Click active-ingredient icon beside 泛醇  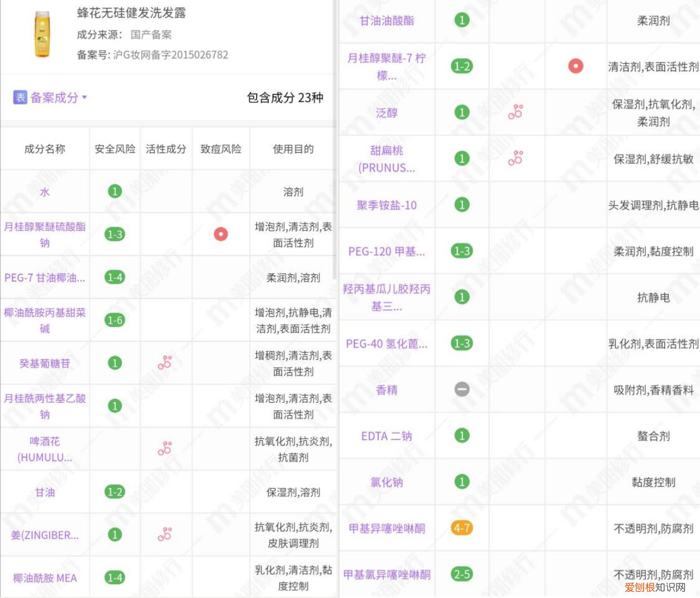tap(516, 112)
